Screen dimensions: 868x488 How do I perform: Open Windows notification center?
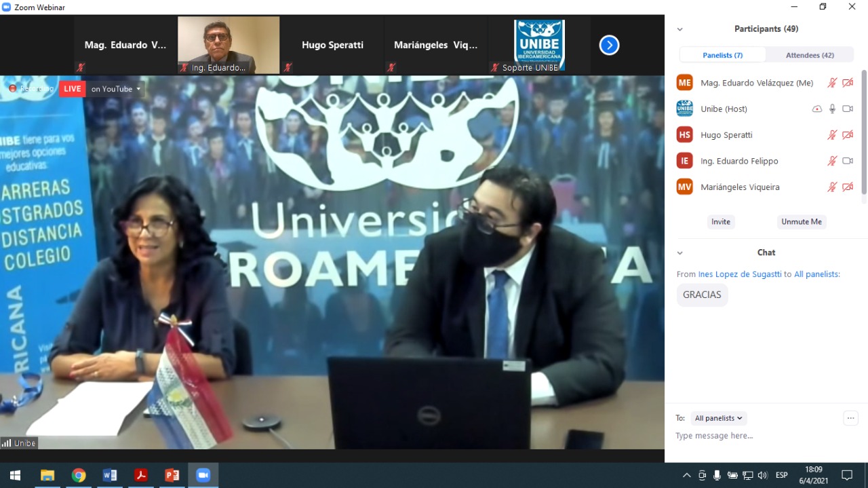(x=847, y=475)
